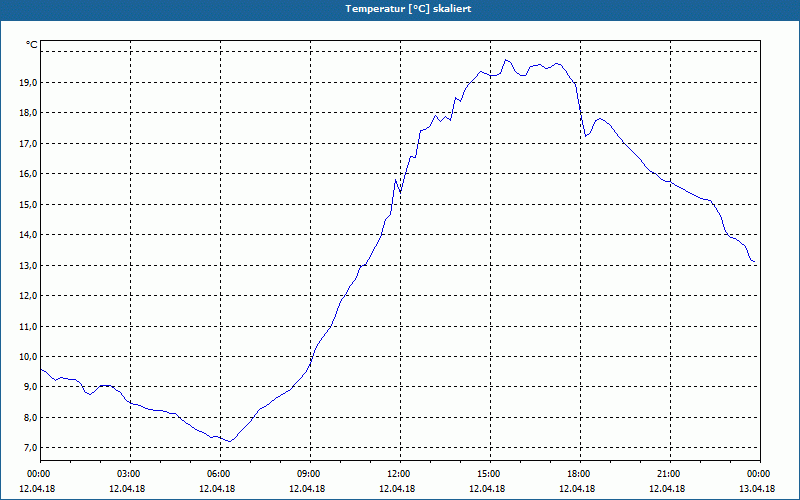Click the 18:00 time axis label
This screenshot has width=800, height=500.
580,474
